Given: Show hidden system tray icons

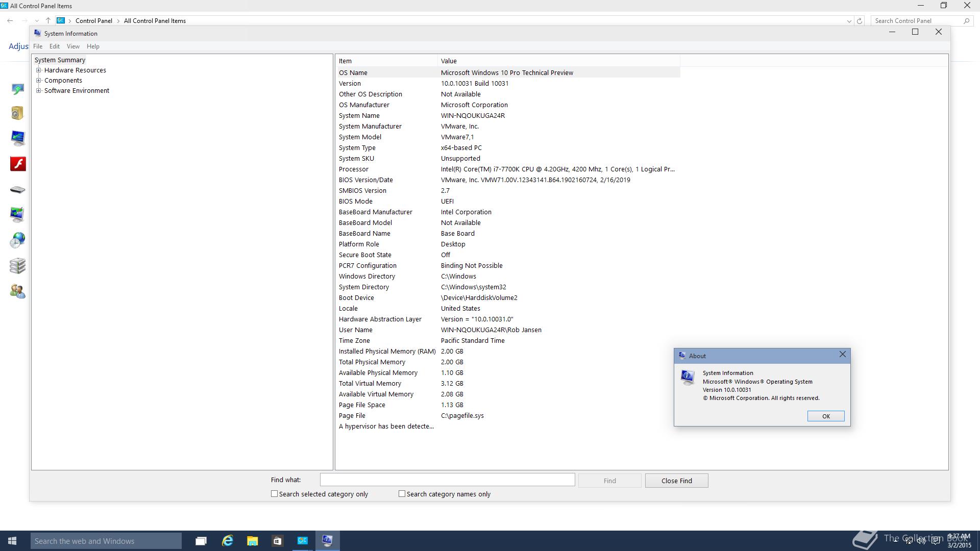Looking at the screenshot, I should click(x=895, y=541).
